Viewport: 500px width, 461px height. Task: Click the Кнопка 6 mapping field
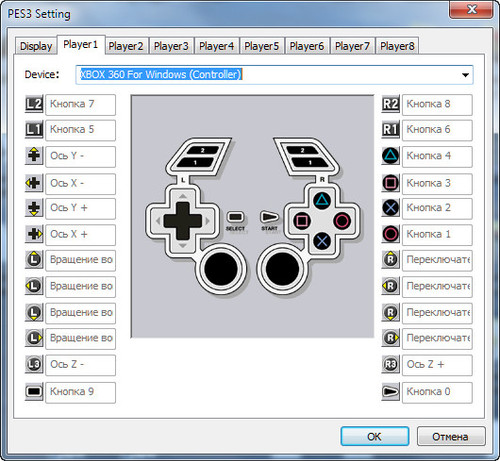[437, 130]
